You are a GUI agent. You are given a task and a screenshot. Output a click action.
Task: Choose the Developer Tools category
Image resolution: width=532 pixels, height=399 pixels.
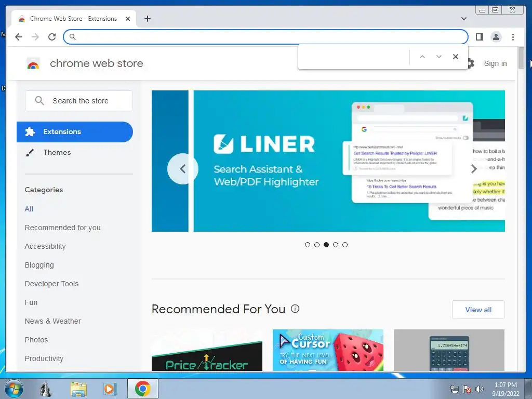click(51, 284)
